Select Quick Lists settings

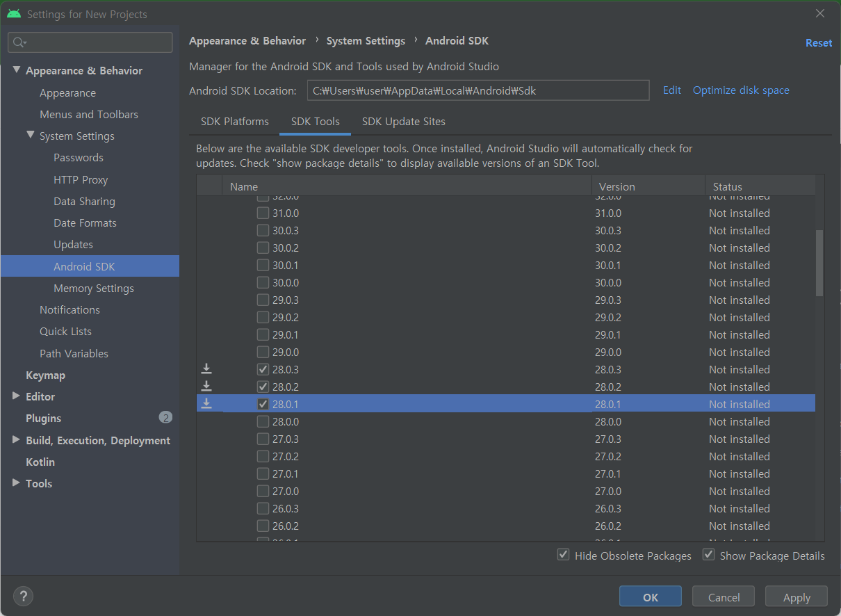coord(65,331)
